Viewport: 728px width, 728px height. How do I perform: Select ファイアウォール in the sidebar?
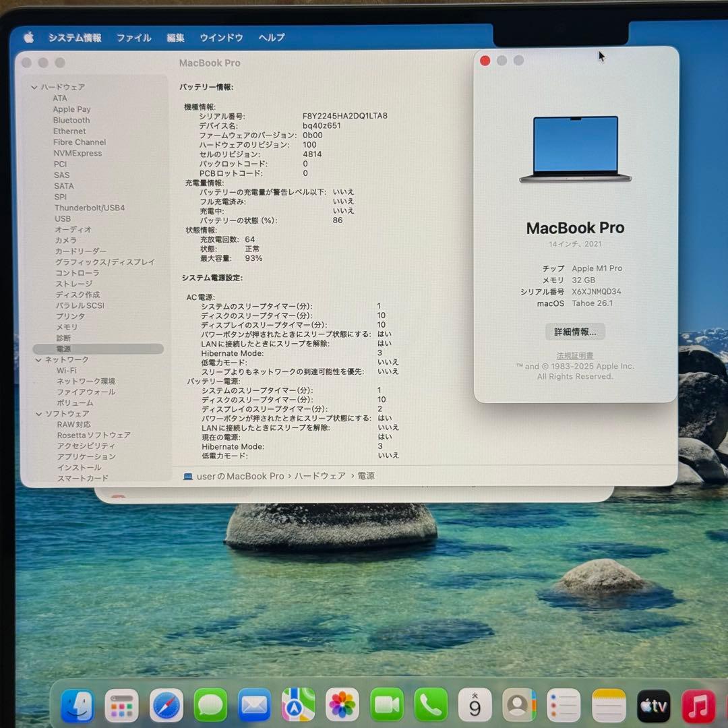(x=86, y=392)
